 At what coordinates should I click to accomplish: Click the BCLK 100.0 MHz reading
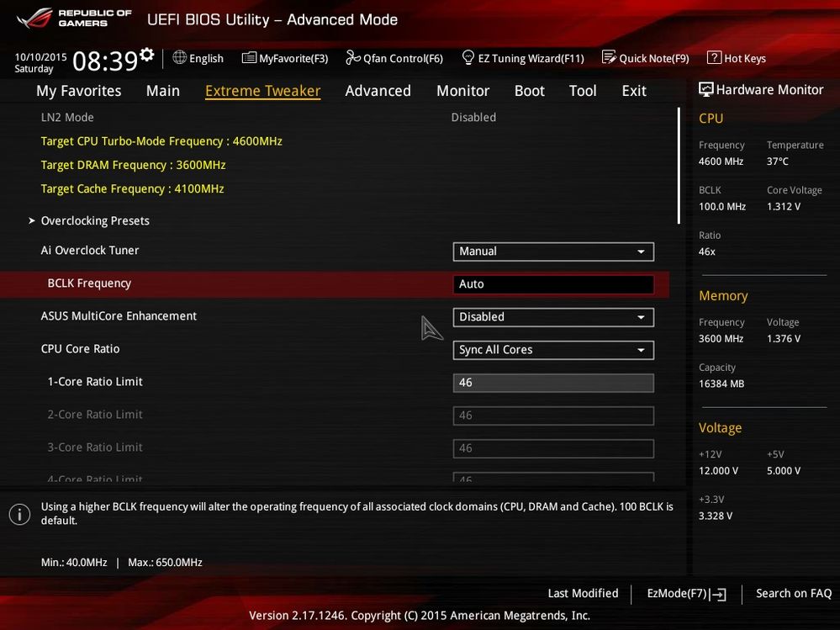click(x=722, y=206)
